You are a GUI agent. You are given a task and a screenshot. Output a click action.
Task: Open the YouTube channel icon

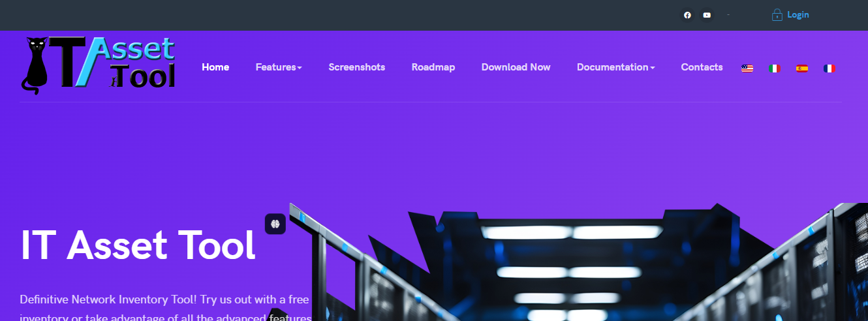click(707, 15)
